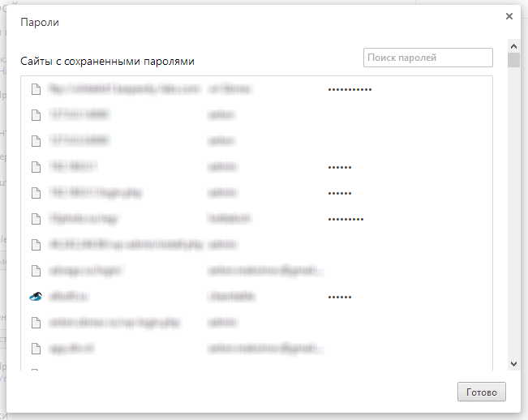The image size is (528, 420).
Task: Click the masked password in the fifth row
Action: pos(340,193)
